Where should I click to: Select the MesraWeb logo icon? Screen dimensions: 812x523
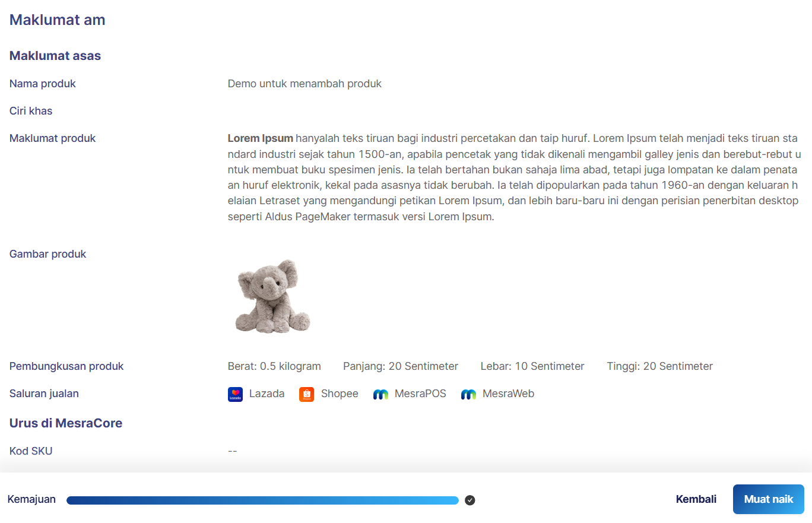468,394
